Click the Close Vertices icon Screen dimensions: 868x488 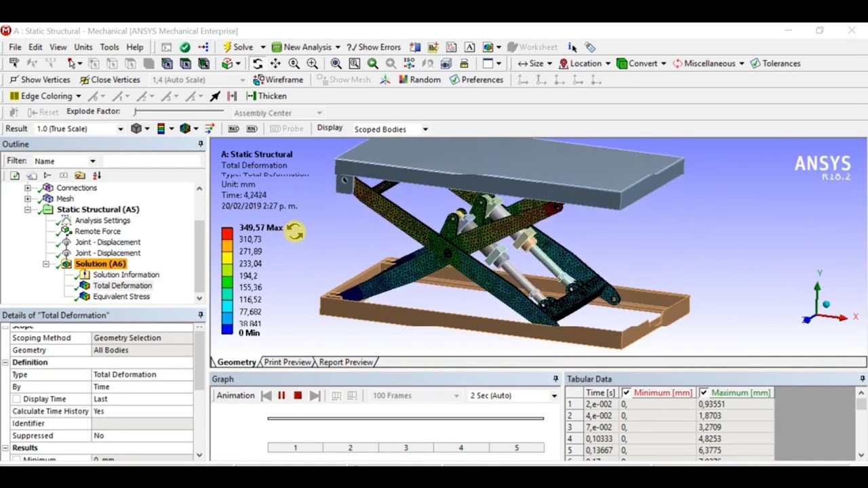[109, 79]
